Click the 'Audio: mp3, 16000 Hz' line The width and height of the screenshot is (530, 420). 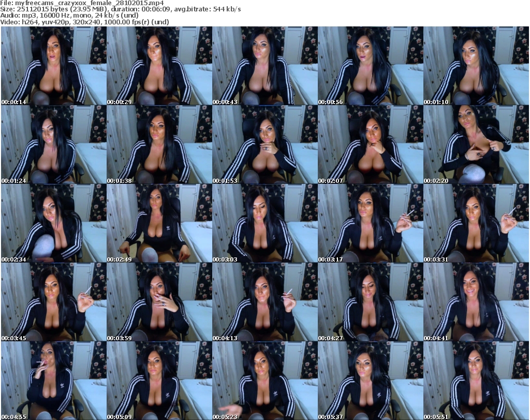point(69,16)
